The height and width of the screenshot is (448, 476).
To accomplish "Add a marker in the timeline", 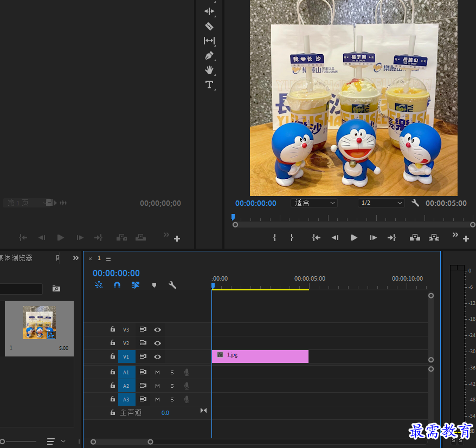I will (154, 285).
